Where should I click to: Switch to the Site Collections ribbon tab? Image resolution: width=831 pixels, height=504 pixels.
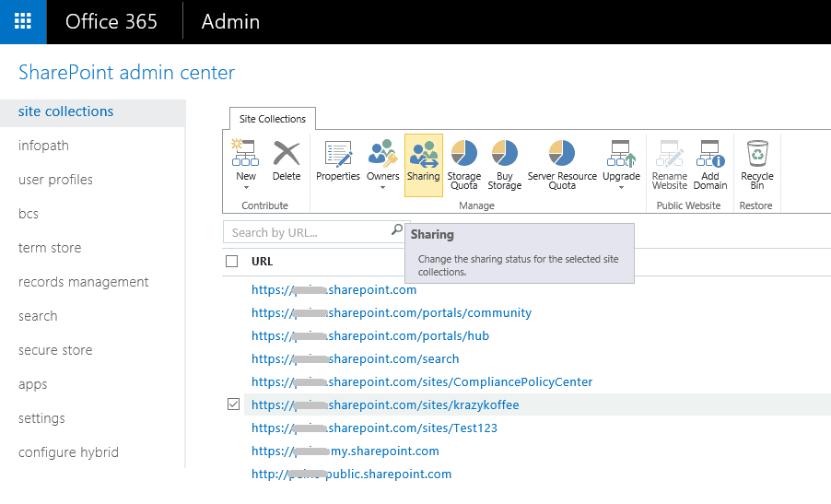coord(273,119)
